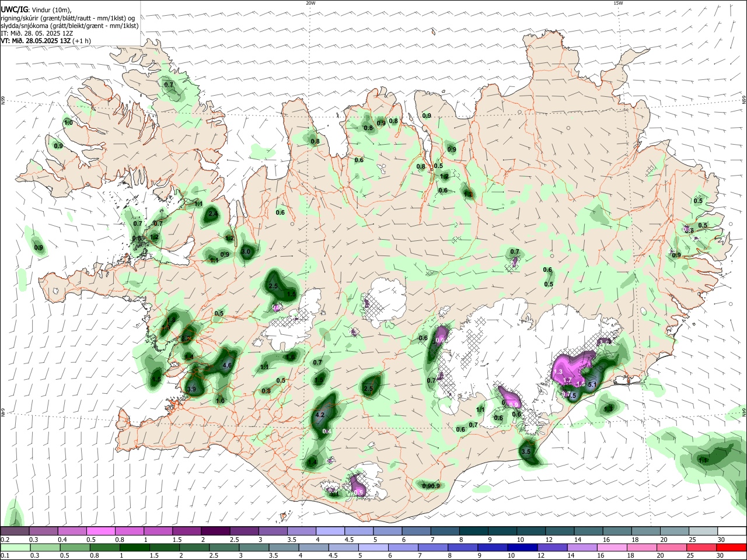Image resolution: width=747 pixels, height=560 pixels.
Task: Select the bright red swatch ending the rain legend
Action: coord(732,547)
